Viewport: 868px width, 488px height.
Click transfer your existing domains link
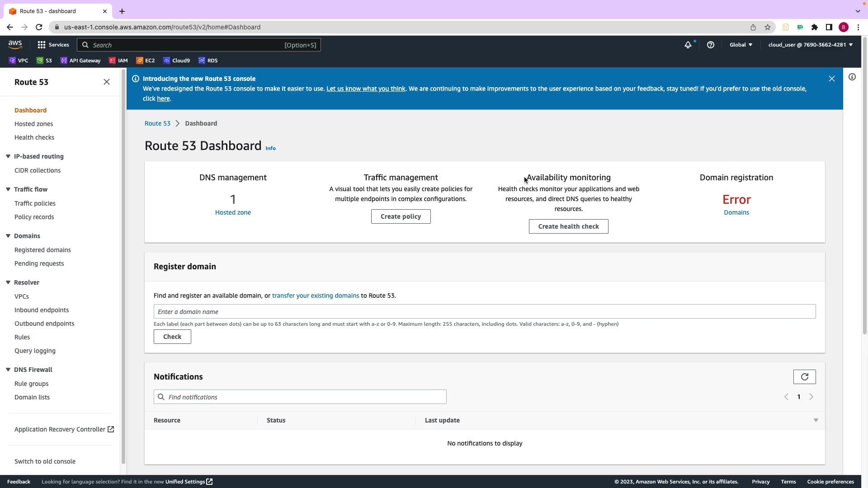coord(315,296)
